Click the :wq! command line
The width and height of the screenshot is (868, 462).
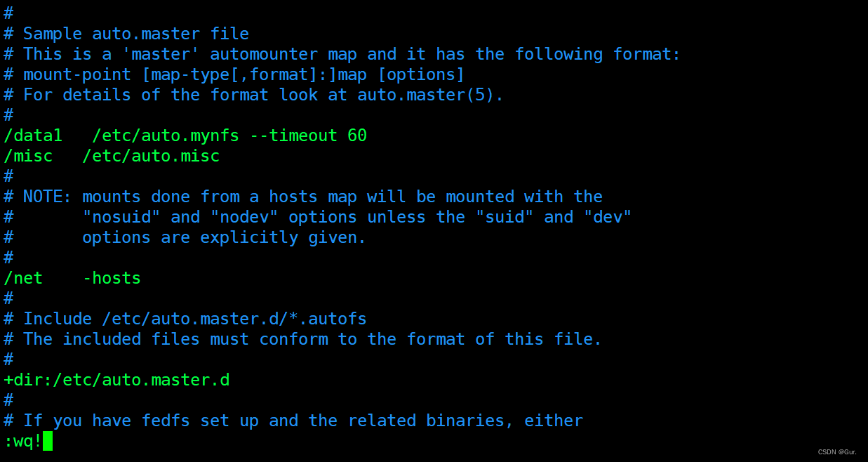pyautogui.click(x=23, y=442)
